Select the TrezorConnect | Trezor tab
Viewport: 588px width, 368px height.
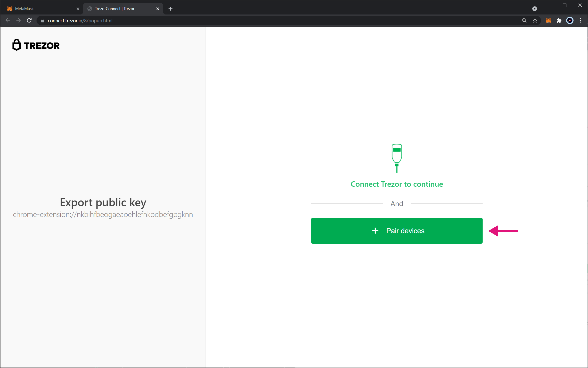click(123, 9)
